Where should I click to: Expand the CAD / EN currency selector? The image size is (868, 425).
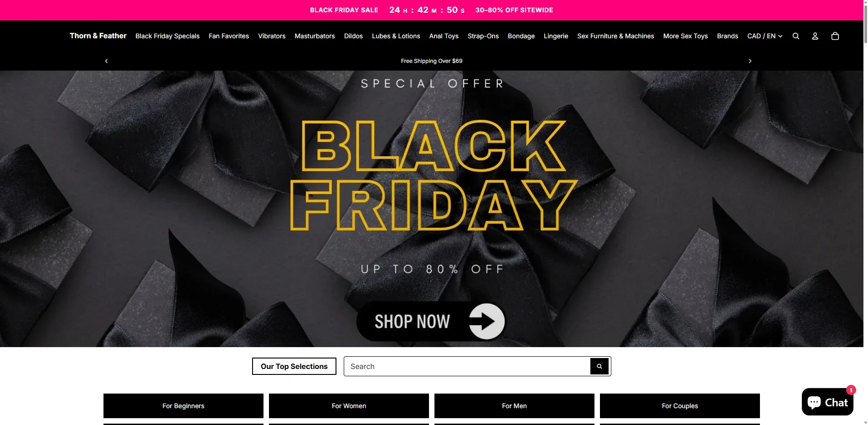click(x=765, y=36)
